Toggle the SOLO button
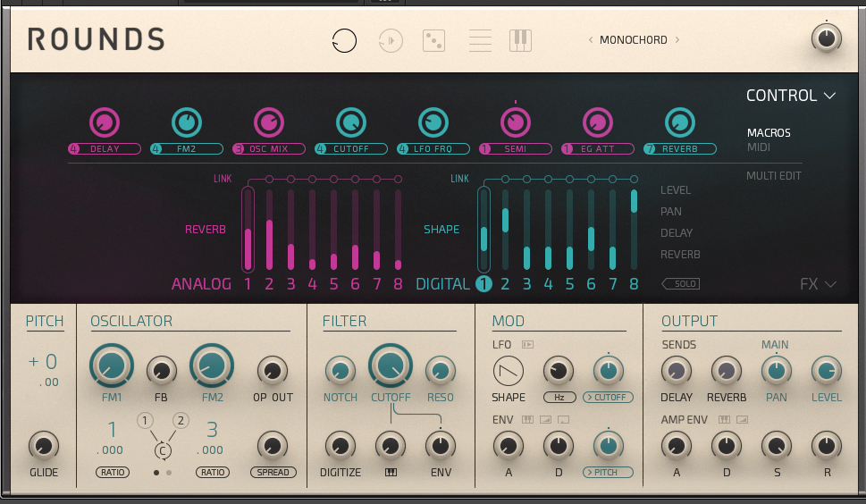This screenshot has height=504, width=866. pyautogui.click(x=681, y=284)
